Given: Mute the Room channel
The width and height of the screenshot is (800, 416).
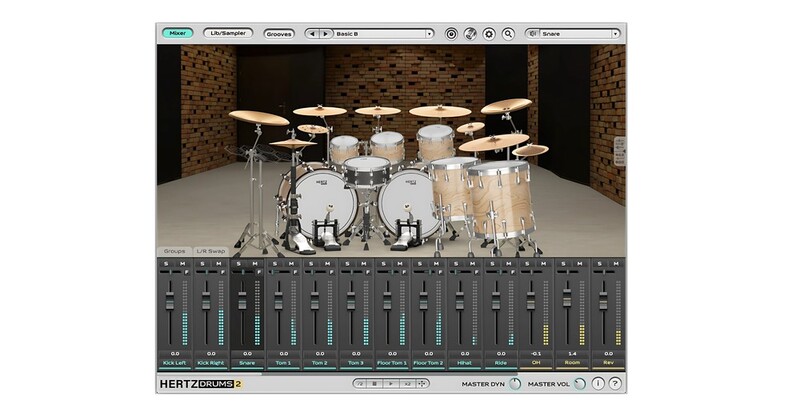Looking at the screenshot, I should 579,264.
